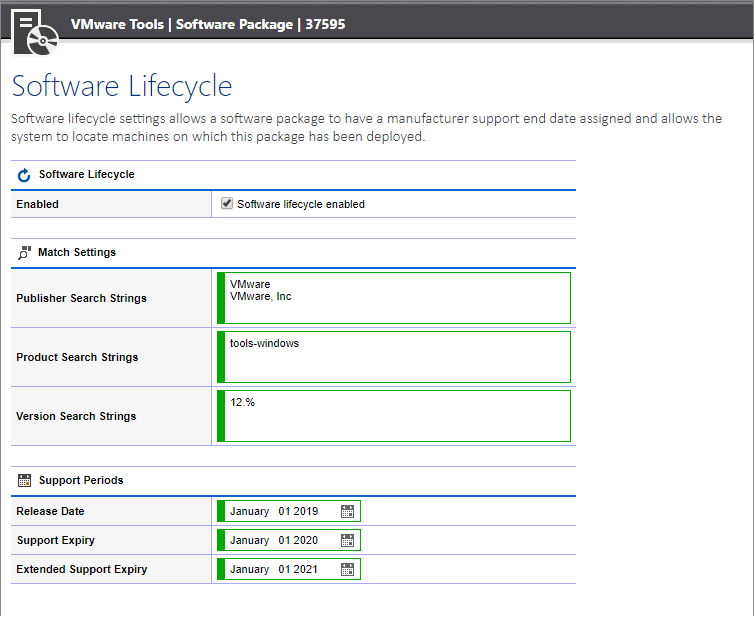Open the Support Expiry calendar picker icon
754x624 pixels.
[347, 540]
